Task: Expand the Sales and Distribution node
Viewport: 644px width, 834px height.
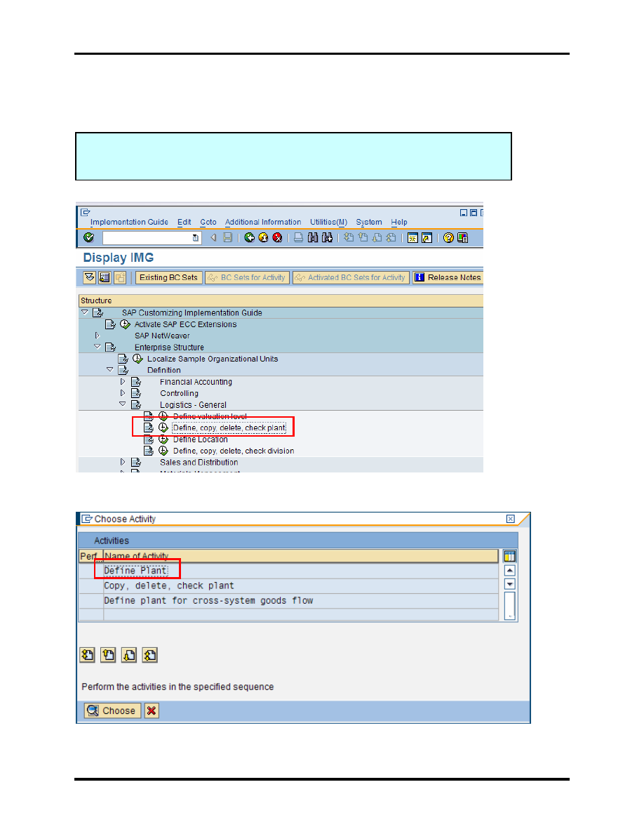Action: click(x=123, y=462)
